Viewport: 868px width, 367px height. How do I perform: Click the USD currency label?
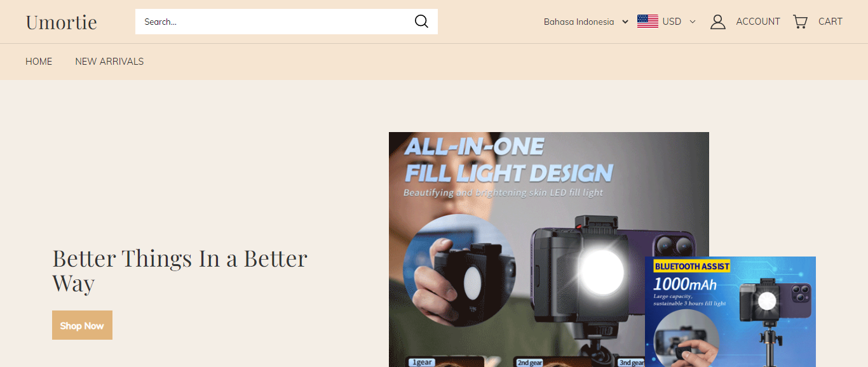click(672, 22)
